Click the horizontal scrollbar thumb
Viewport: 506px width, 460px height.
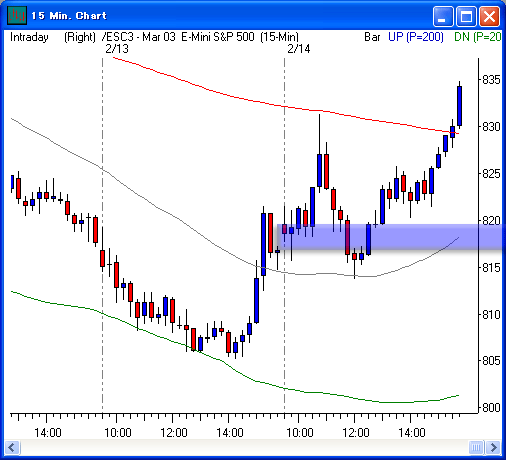(476, 447)
